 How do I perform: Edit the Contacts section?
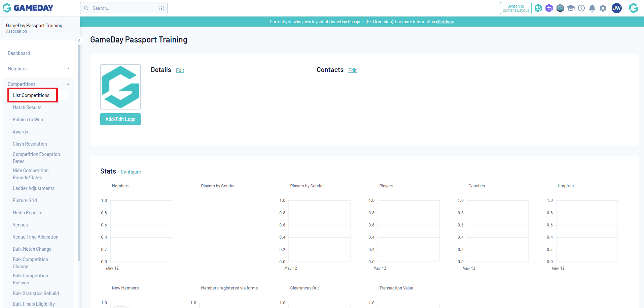click(x=353, y=70)
